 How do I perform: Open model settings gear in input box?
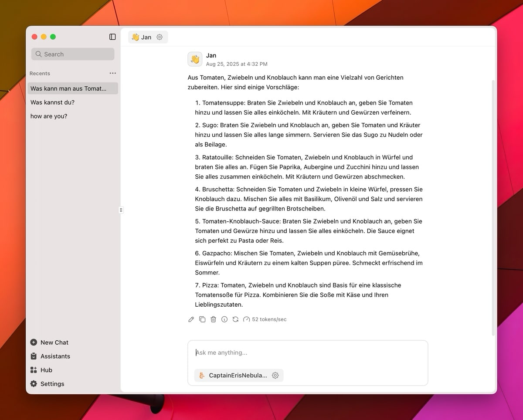pos(275,375)
